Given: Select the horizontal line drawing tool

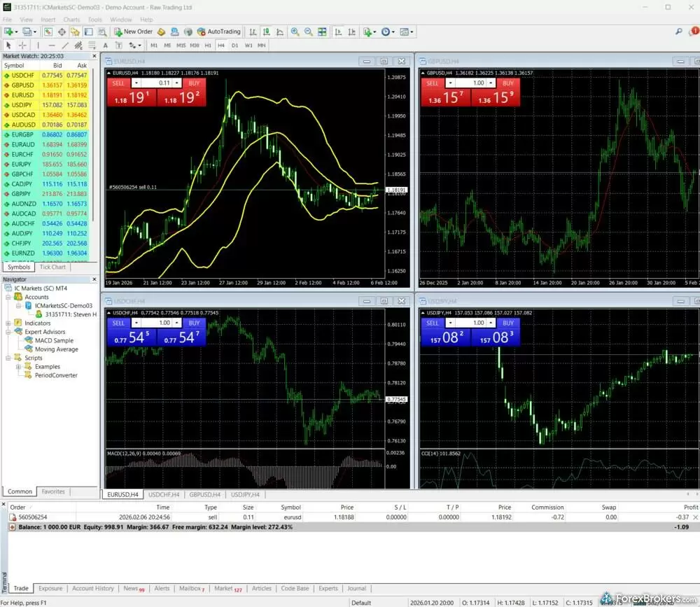Looking at the screenshot, I should pos(52,46).
